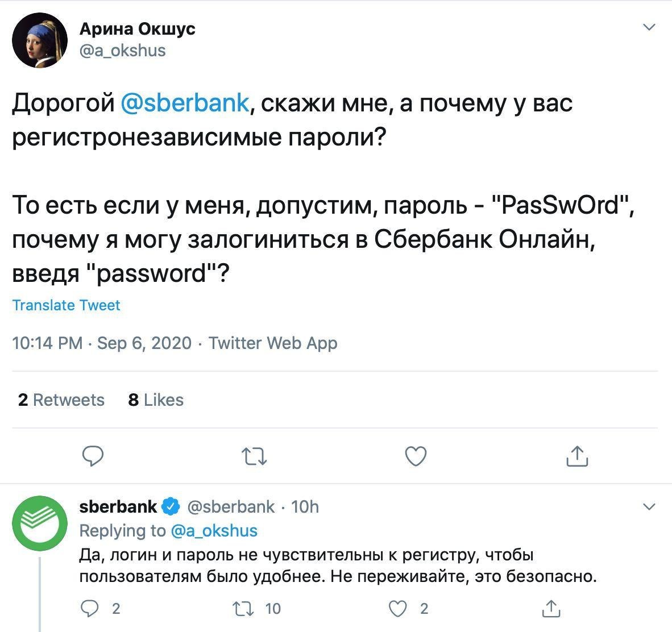672x632 pixels.
Task: Open sberbank green logo avatar
Action: 40,523
